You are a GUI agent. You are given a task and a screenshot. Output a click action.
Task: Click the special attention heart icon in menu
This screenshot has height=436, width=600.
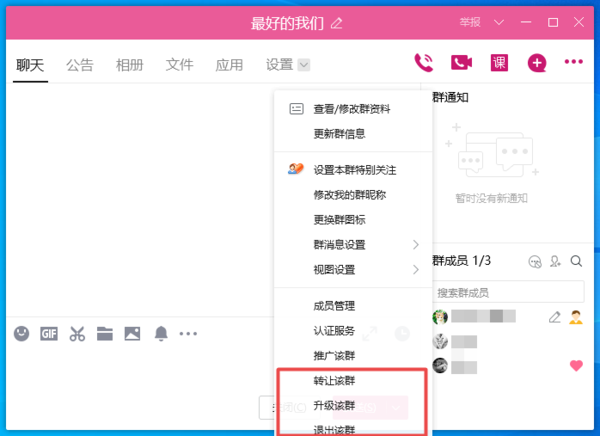tap(296, 168)
